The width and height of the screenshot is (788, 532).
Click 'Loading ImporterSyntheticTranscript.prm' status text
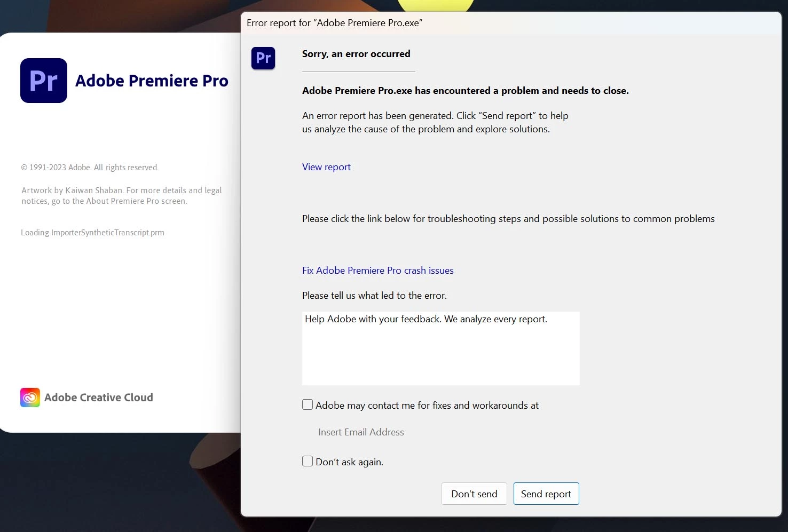92,233
